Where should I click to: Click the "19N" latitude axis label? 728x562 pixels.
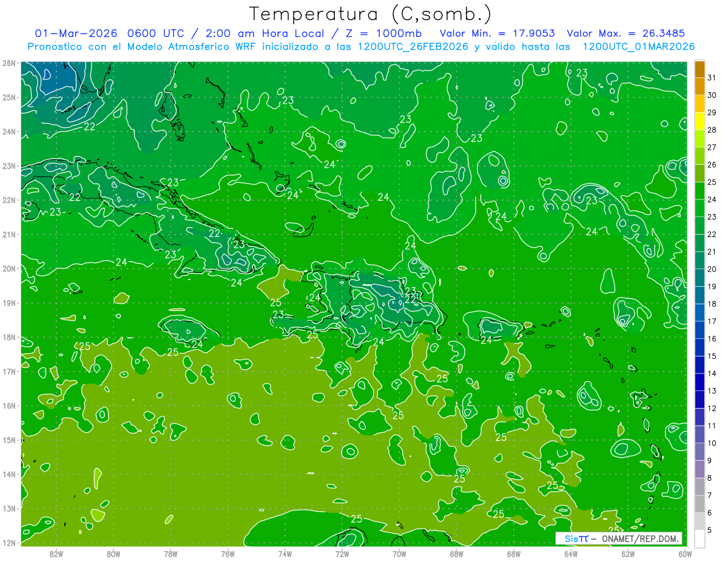8,303
